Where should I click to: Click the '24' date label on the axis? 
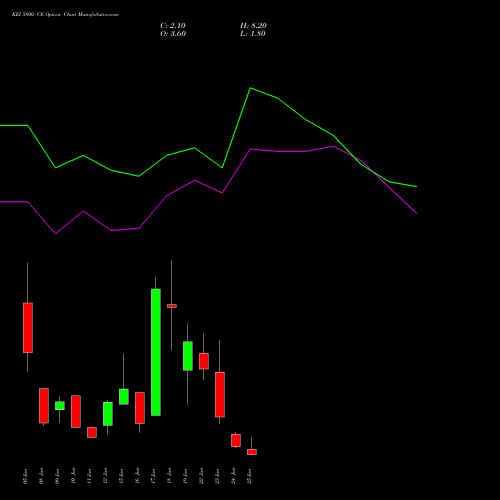click(233, 476)
